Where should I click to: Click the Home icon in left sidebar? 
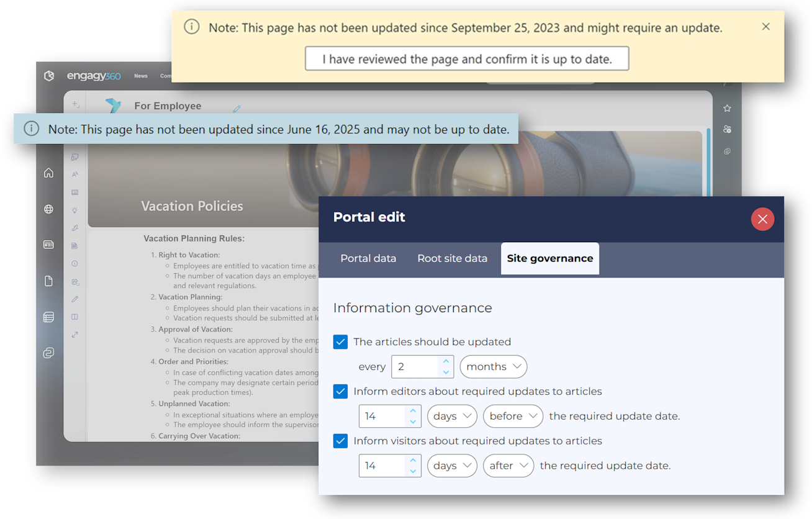(48, 173)
